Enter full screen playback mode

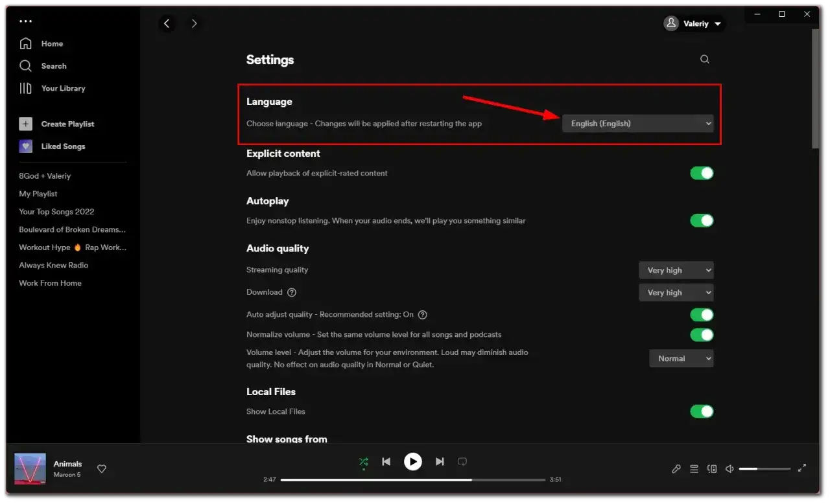click(x=802, y=468)
